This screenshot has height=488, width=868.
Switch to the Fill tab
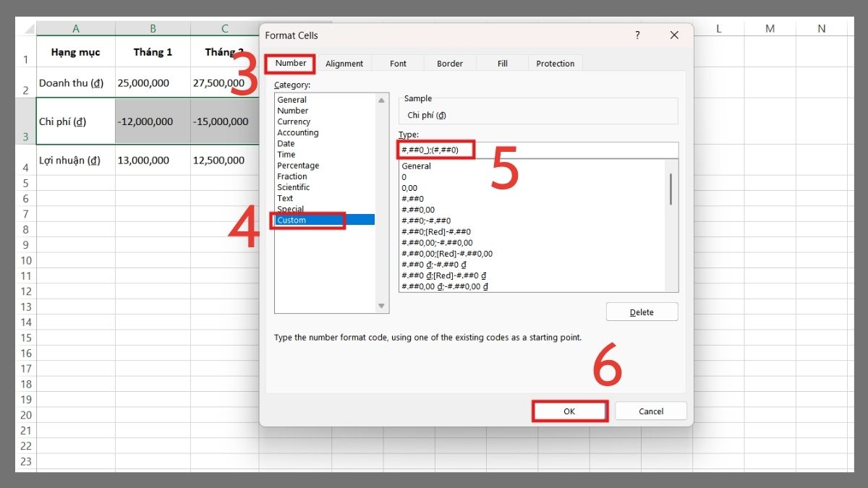pos(502,63)
